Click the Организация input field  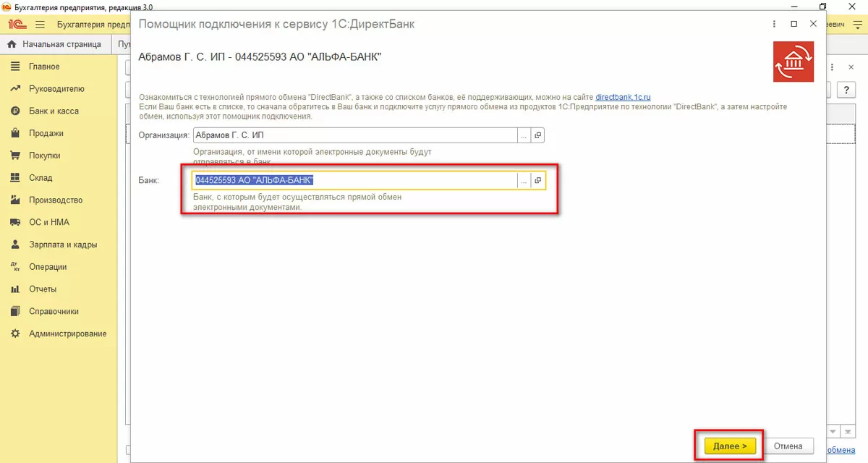[355, 135]
